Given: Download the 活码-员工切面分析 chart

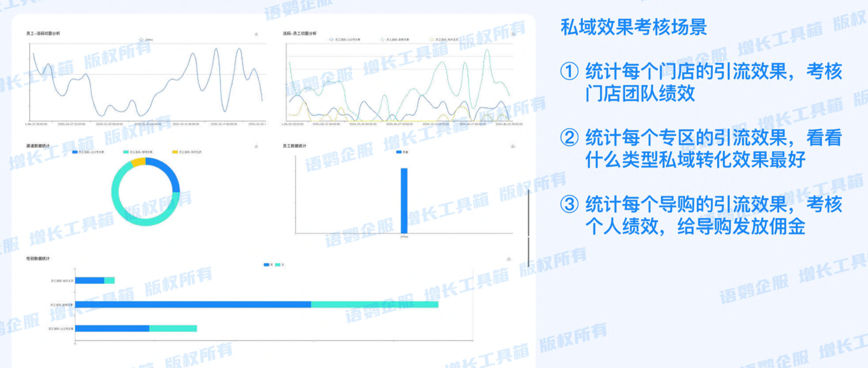Looking at the screenshot, I should point(513,34).
